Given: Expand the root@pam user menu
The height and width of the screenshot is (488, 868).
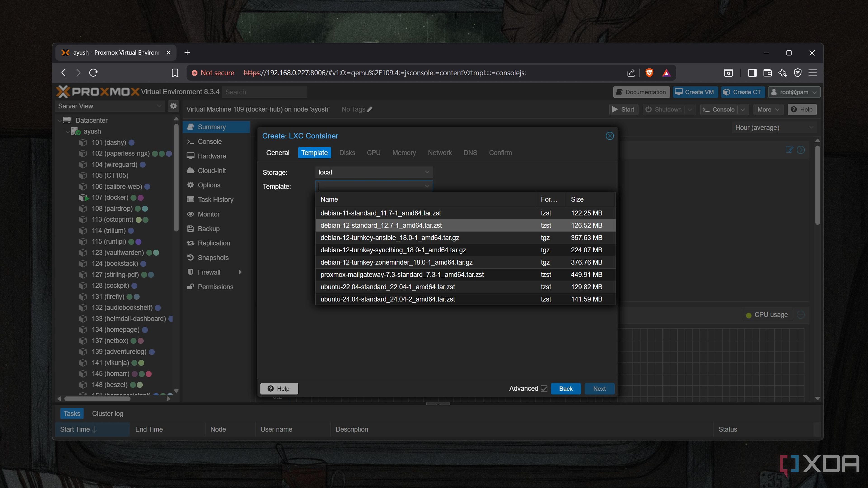Looking at the screenshot, I should pos(794,92).
